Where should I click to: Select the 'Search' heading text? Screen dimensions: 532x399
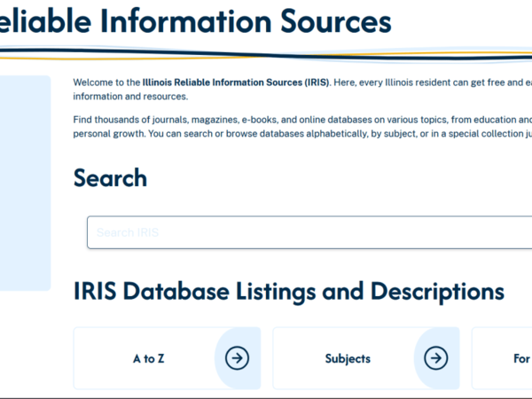point(110,178)
